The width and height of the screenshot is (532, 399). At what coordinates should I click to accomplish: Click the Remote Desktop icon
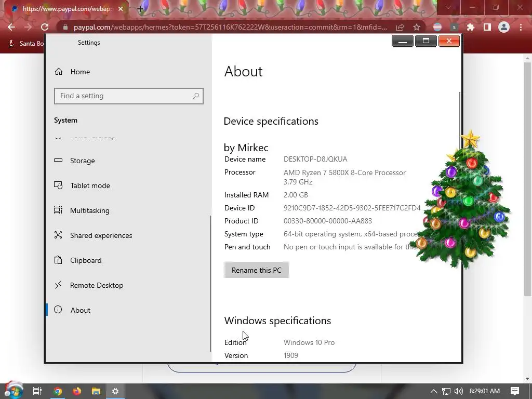pos(58,285)
